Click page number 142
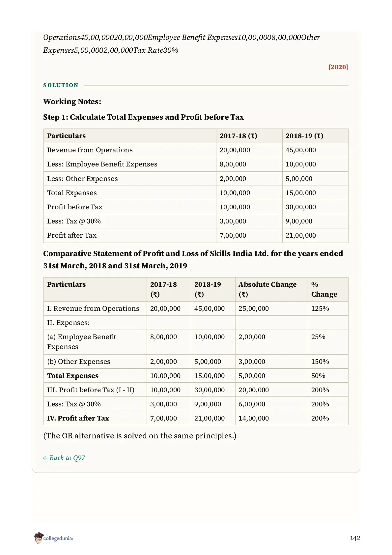The height and width of the screenshot is (555, 392). [355, 538]
